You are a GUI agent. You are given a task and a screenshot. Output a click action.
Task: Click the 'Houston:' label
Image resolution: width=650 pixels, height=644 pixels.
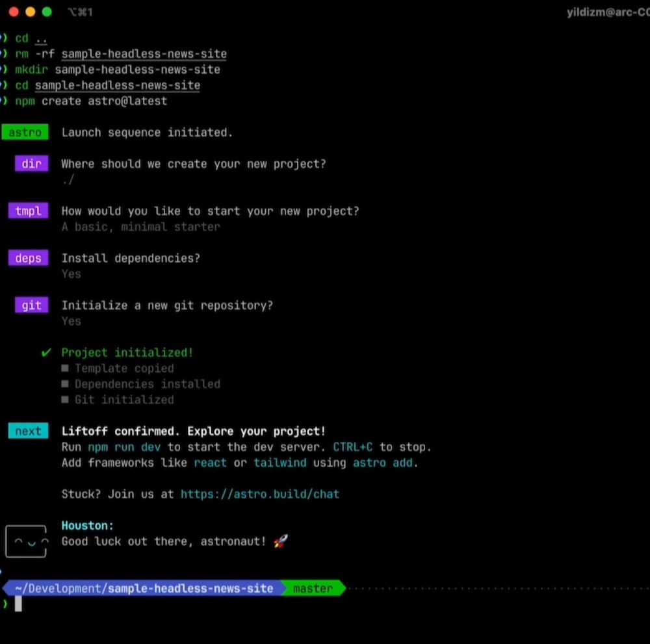tap(88, 526)
